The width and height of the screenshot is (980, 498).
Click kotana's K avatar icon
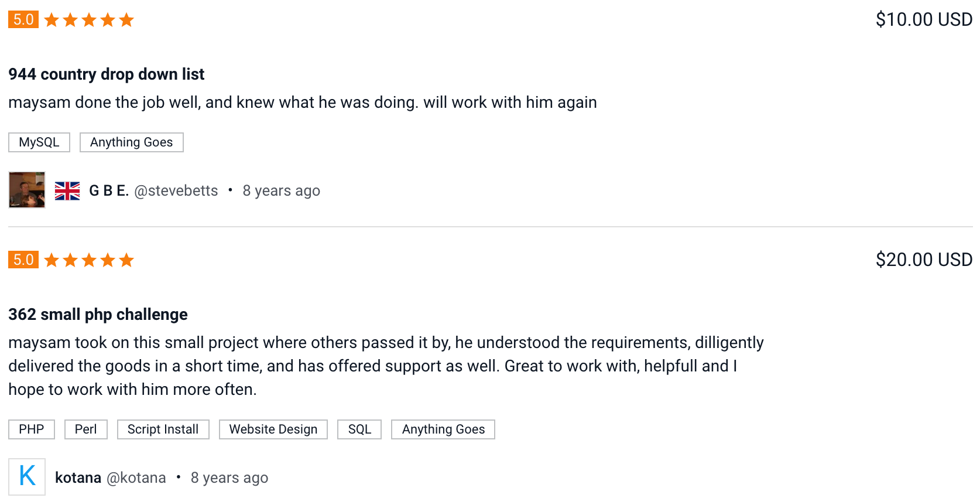click(x=27, y=477)
